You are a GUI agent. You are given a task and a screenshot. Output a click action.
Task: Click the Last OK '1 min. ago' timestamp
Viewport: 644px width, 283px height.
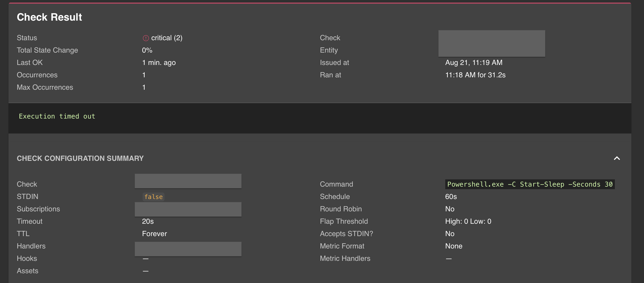159,62
